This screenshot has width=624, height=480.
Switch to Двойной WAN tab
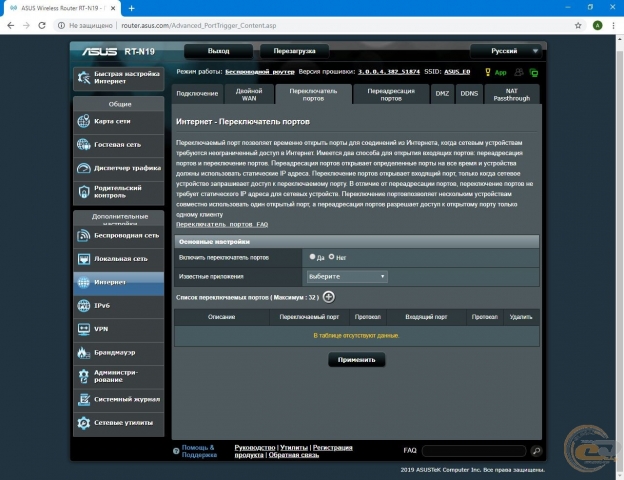pos(249,94)
